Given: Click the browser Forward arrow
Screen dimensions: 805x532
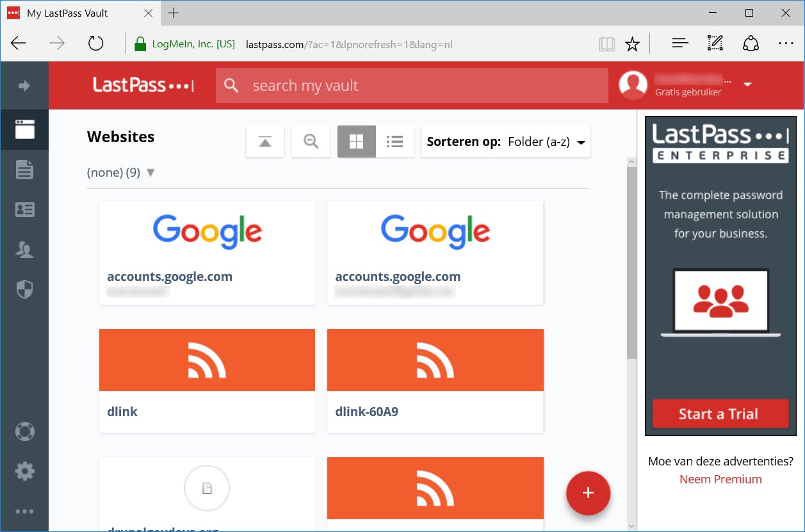Looking at the screenshot, I should click(x=57, y=44).
